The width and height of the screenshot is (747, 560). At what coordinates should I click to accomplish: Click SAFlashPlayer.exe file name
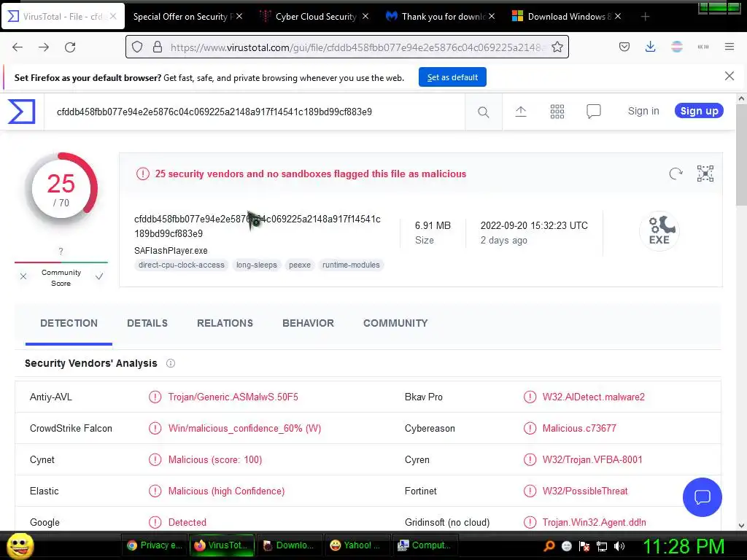(x=171, y=251)
